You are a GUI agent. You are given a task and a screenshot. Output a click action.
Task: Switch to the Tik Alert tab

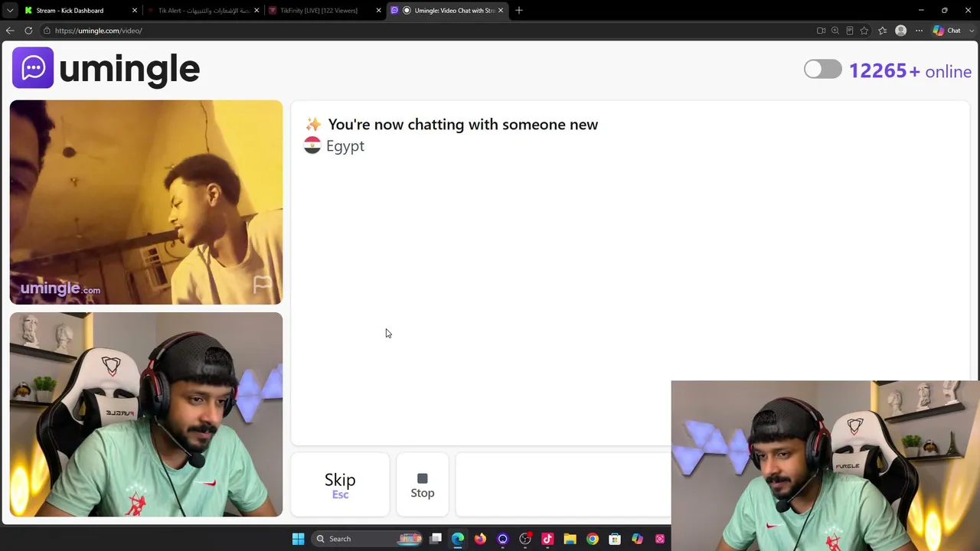203,11
